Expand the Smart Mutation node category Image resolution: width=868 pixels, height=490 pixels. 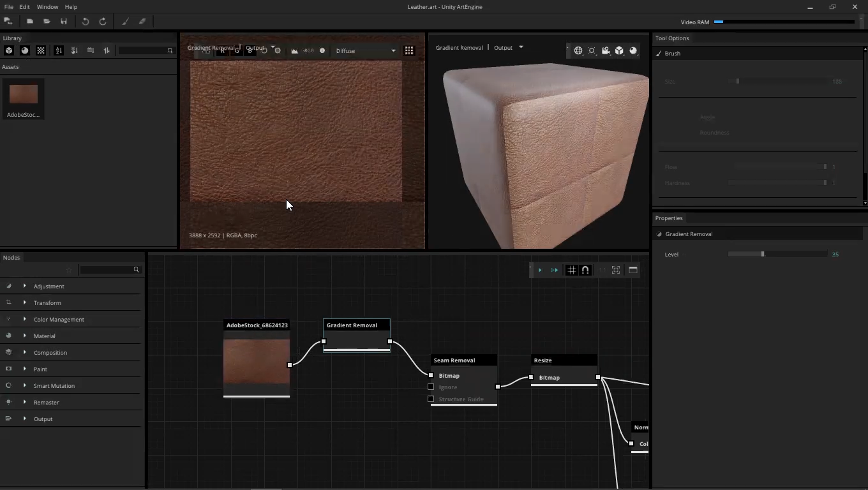25,385
